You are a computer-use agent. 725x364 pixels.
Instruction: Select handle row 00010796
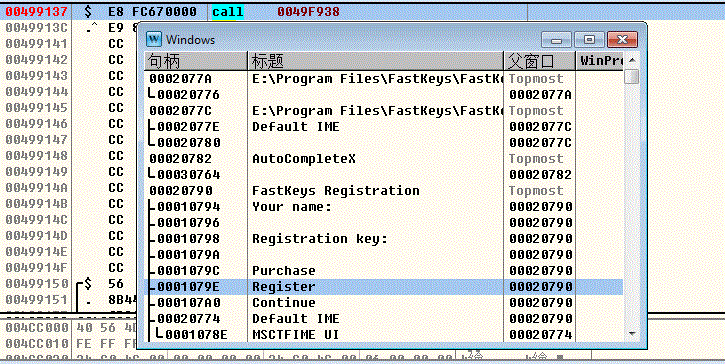(384, 223)
